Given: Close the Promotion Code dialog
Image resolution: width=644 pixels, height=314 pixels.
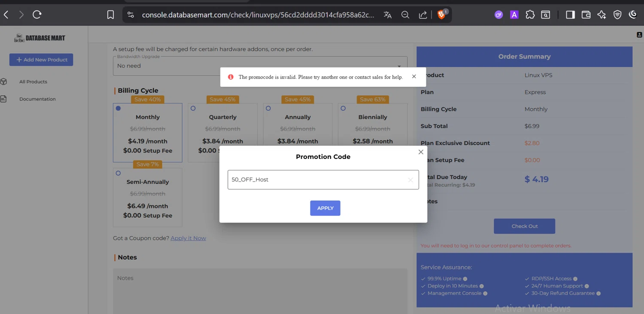Looking at the screenshot, I should (x=421, y=152).
